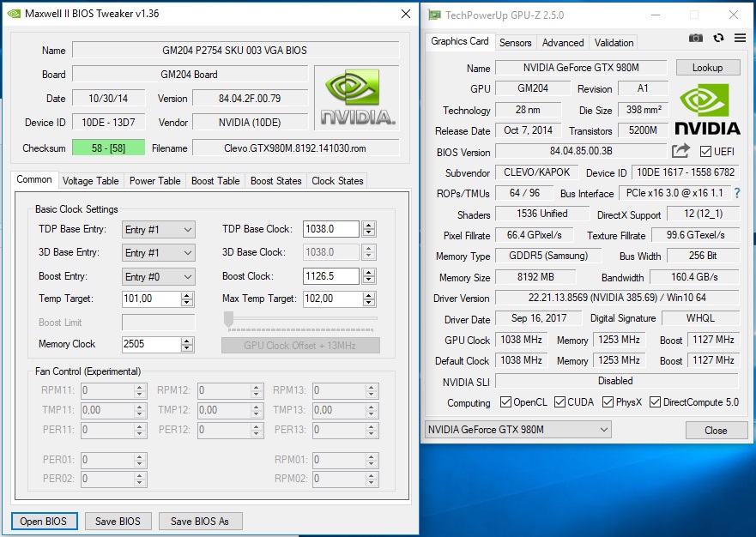Click the Max Temp Target field
The width and height of the screenshot is (756, 537).
[x=333, y=299]
